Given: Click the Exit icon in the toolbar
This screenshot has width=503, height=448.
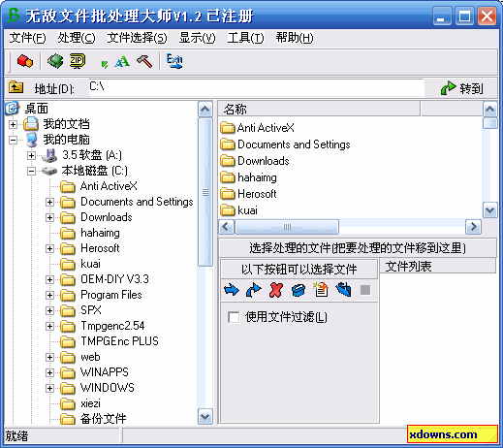Looking at the screenshot, I should (174, 61).
